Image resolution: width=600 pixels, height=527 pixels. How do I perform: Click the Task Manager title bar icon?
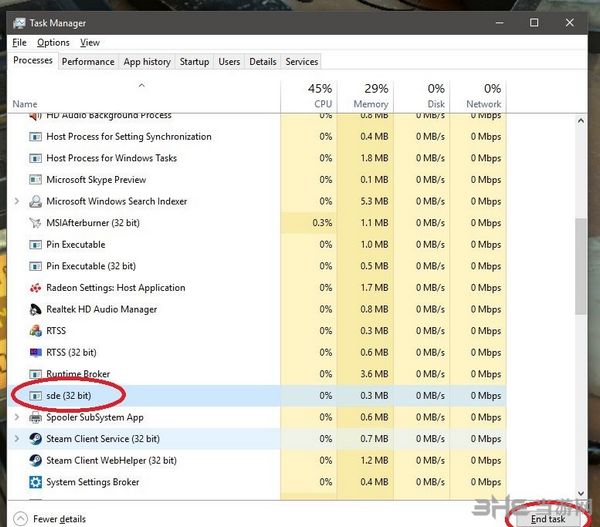point(19,23)
